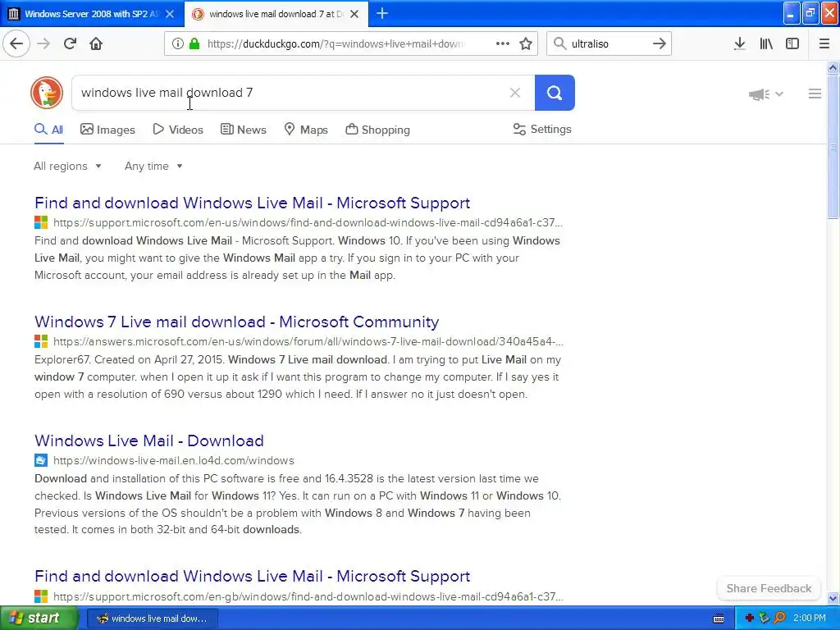The width and height of the screenshot is (840, 630).
Task: Reload the current page
Action: tap(70, 43)
